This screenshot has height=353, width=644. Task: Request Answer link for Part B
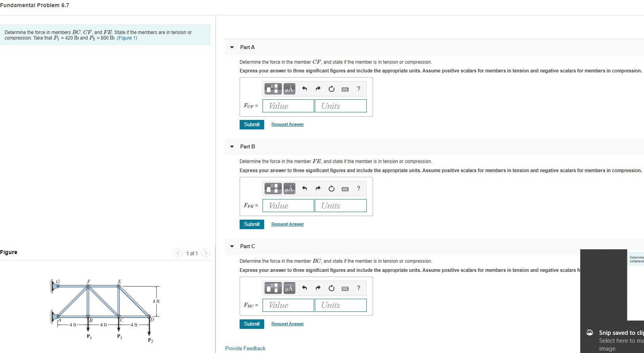(x=288, y=224)
